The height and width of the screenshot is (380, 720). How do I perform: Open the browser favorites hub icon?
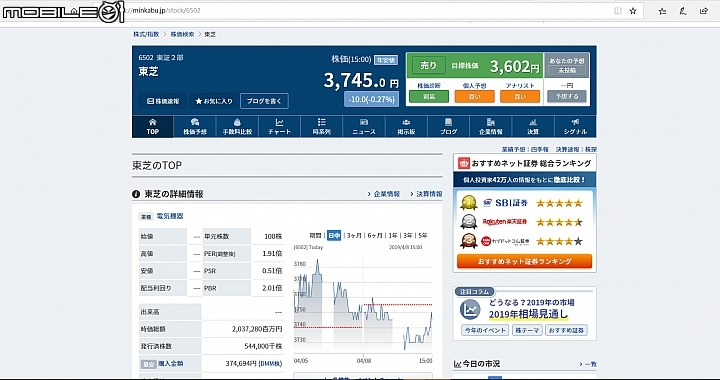point(662,11)
